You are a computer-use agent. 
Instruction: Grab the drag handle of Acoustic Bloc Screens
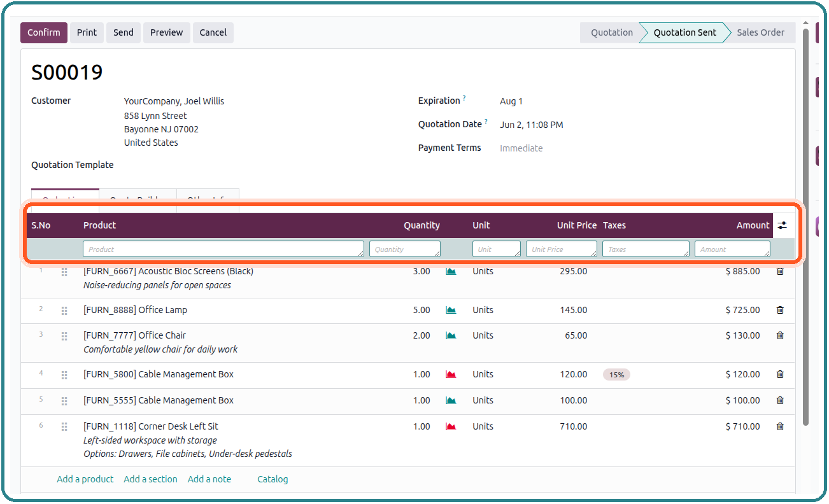[x=64, y=272]
